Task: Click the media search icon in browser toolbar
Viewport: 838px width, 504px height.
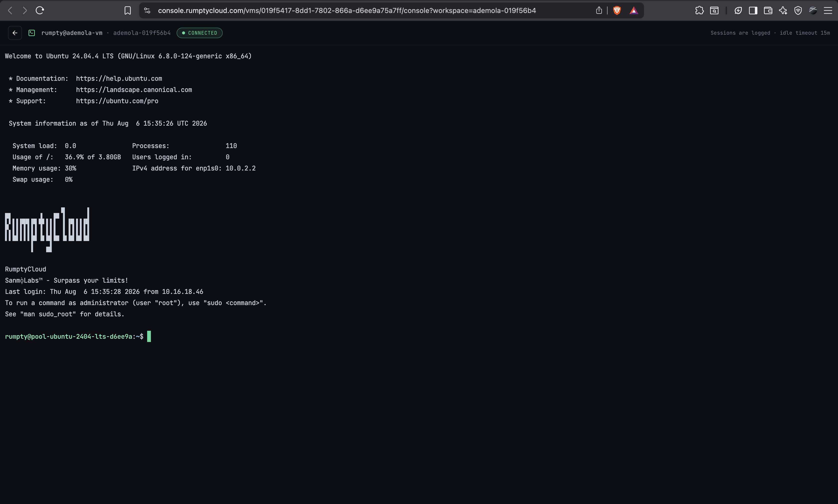Action: (714, 10)
